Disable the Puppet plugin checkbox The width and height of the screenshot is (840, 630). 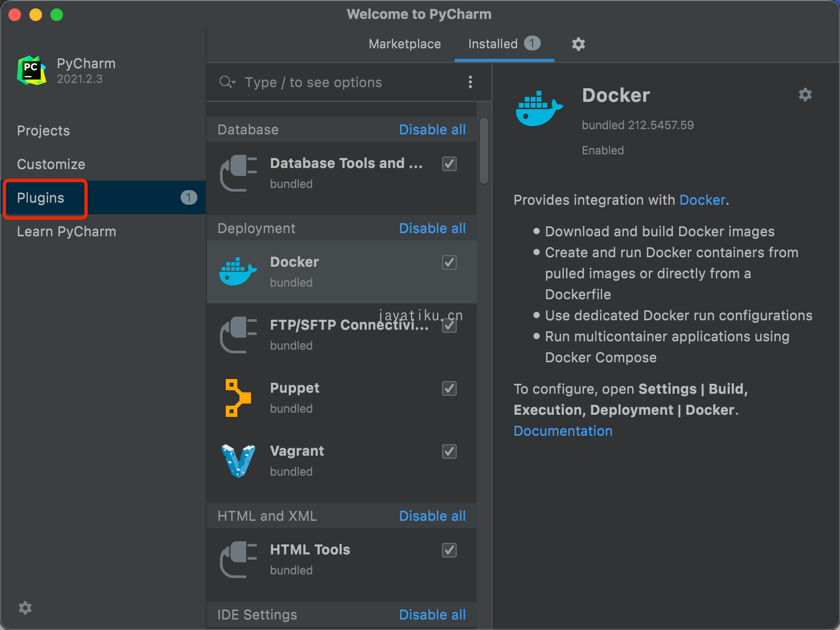[449, 388]
